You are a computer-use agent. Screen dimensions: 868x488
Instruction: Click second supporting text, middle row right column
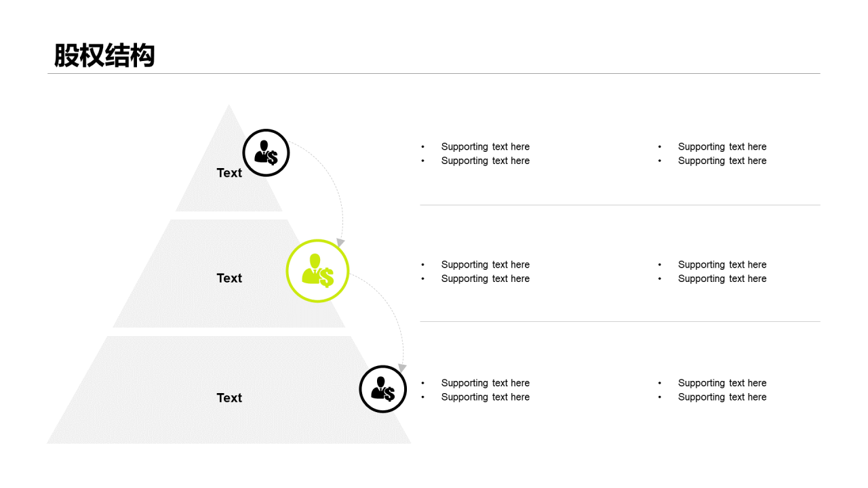(722, 279)
